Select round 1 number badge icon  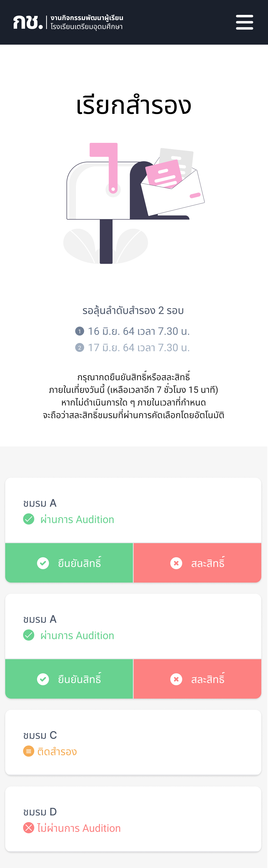click(x=80, y=331)
